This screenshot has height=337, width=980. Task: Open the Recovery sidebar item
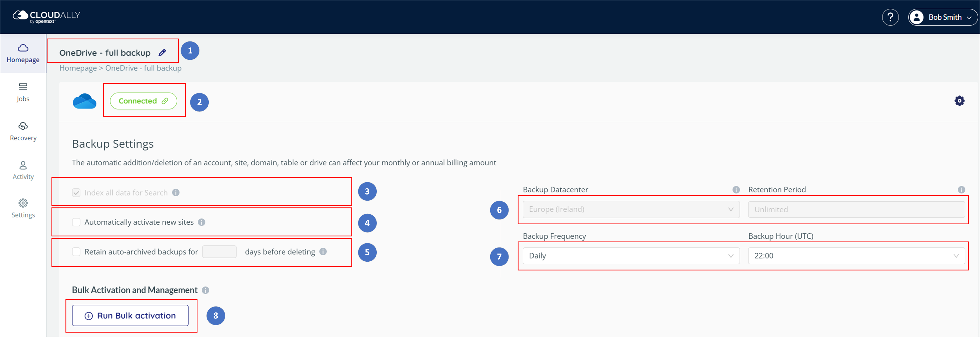23,132
